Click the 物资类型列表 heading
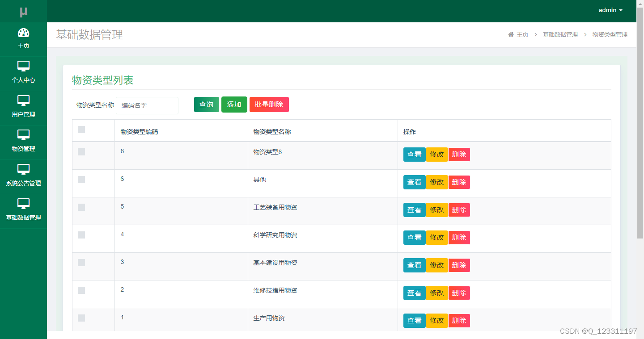644x339 pixels. [x=103, y=80]
